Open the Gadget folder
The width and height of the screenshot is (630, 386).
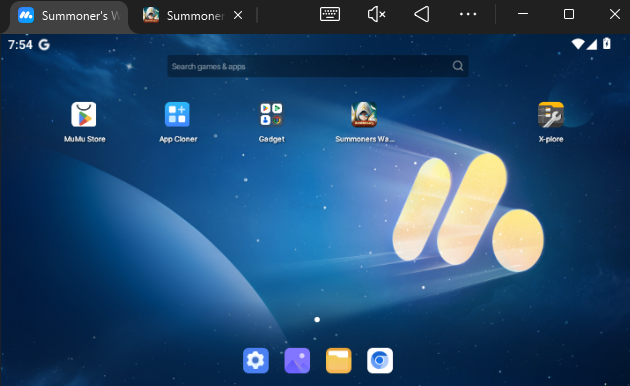pyautogui.click(x=271, y=114)
